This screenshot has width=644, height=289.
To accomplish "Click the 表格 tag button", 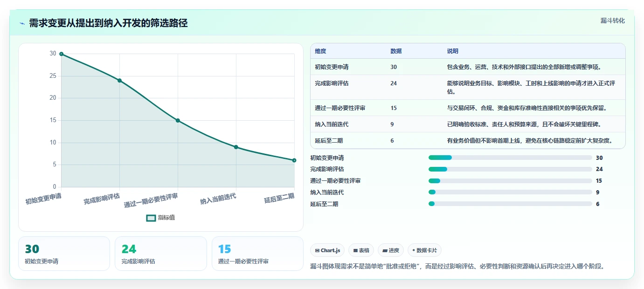I will (x=361, y=250).
